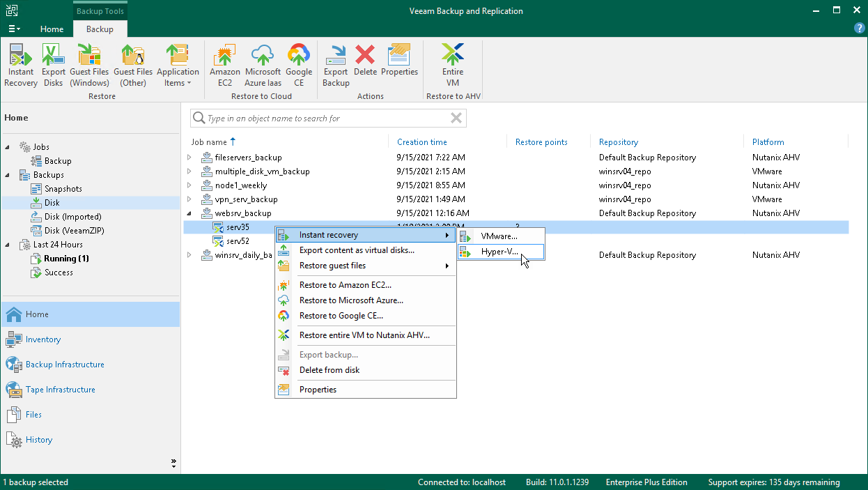
Task: Choose Restore to Amazon EC2...
Action: point(366,285)
